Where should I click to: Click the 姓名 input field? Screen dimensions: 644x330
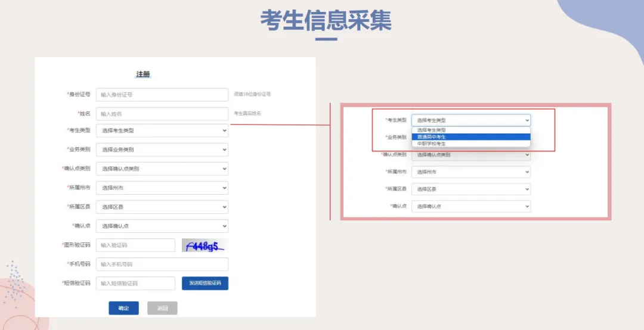pyautogui.click(x=162, y=114)
